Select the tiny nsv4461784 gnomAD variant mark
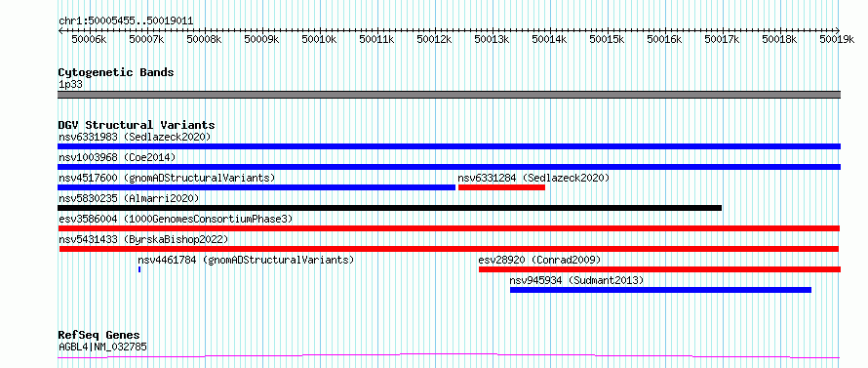 139,269
